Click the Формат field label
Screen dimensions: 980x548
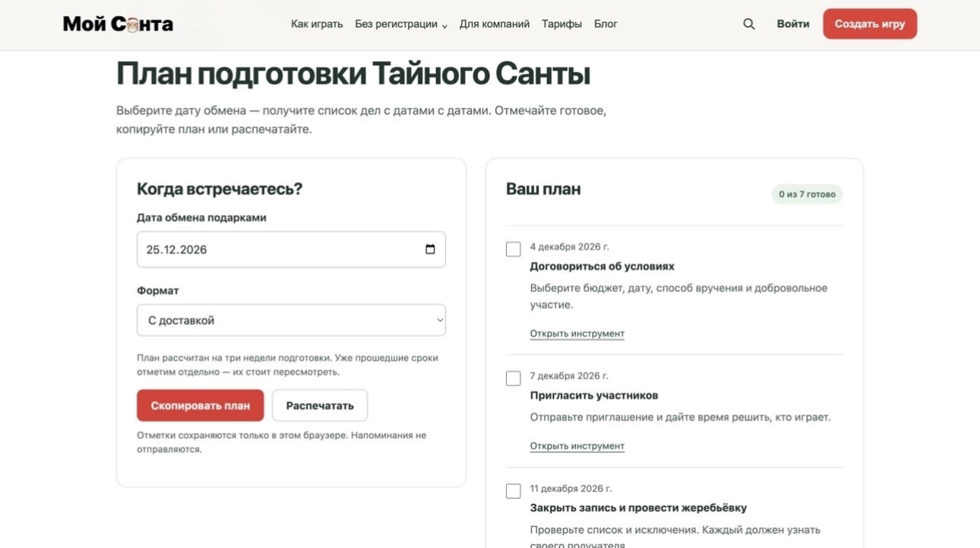coord(158,290)
